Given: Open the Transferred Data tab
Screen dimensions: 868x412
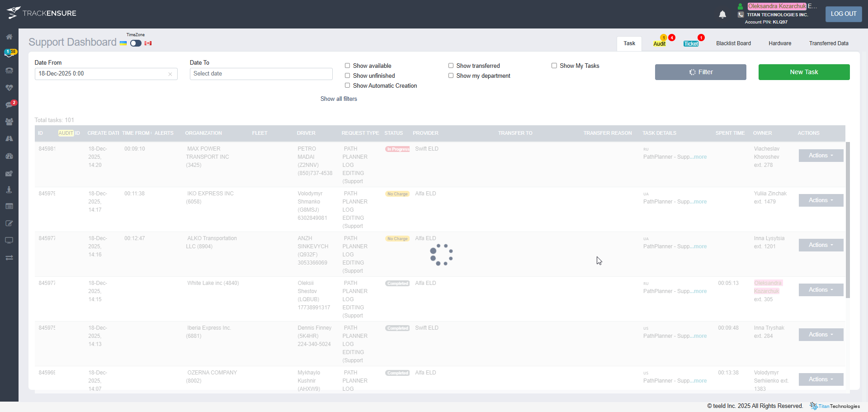Looking at the screenshot, I should (829, 43).
